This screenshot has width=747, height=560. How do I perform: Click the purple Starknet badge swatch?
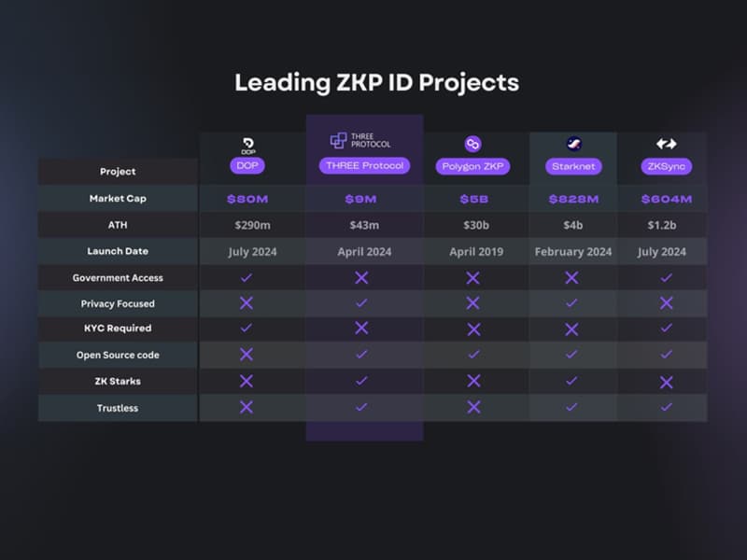tap(572, 165)
